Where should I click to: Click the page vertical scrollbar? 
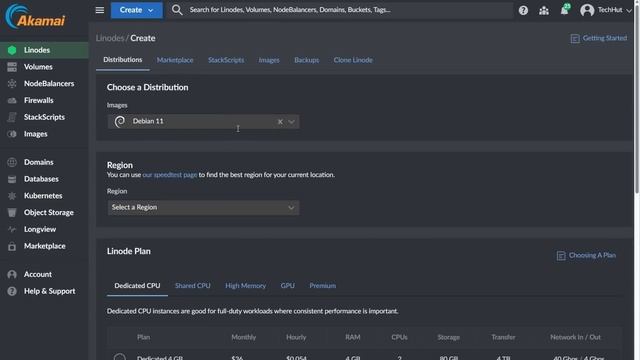pyautogui.click(x=637, y=98)
